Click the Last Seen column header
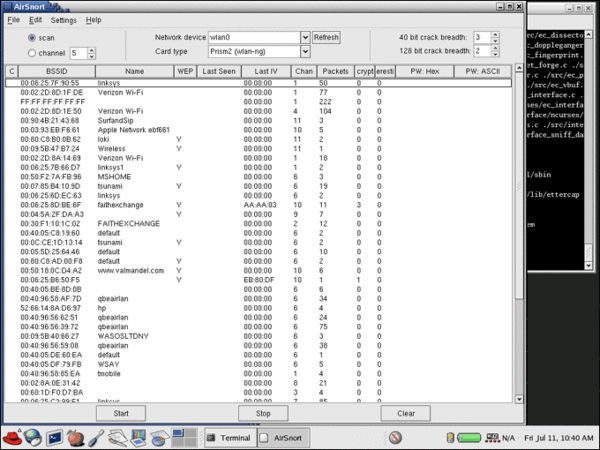The width and height of the screenshot is (600, 450). (x=219, y=71)
